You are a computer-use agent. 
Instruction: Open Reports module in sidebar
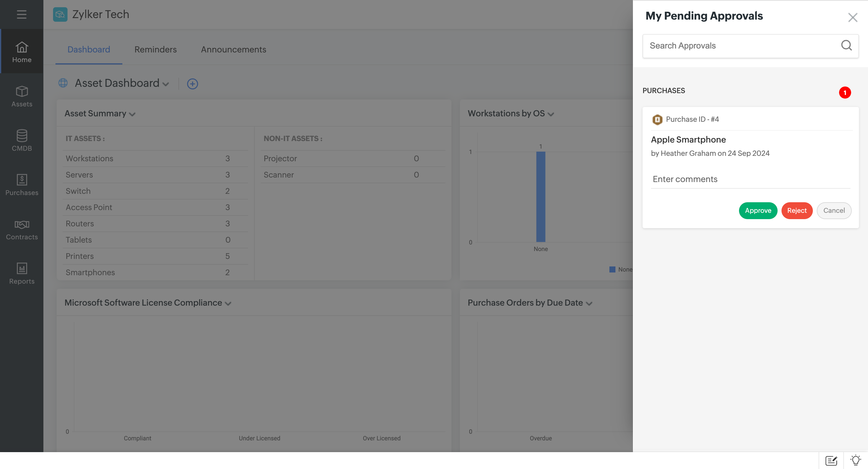click(22, 274)
